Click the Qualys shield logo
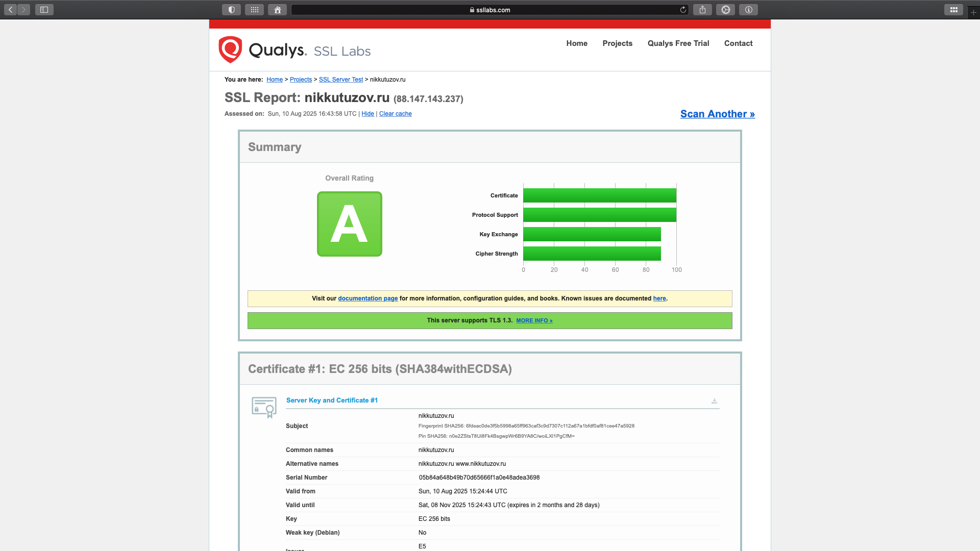Screen dimensions: 980x551 [230, 49]
